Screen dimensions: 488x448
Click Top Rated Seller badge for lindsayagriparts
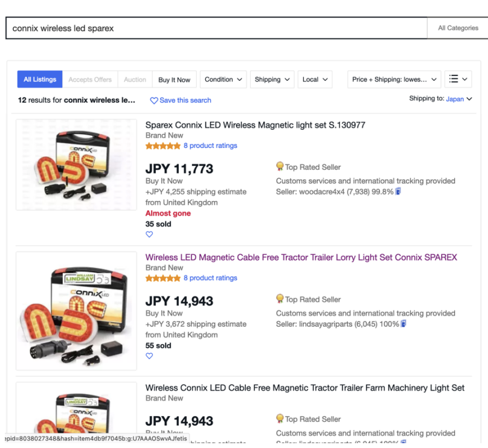pyautogui.click(x=280, y=299)
